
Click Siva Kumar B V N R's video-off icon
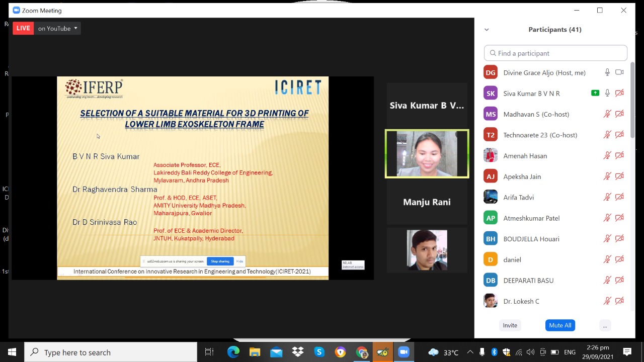coord(619,93)
